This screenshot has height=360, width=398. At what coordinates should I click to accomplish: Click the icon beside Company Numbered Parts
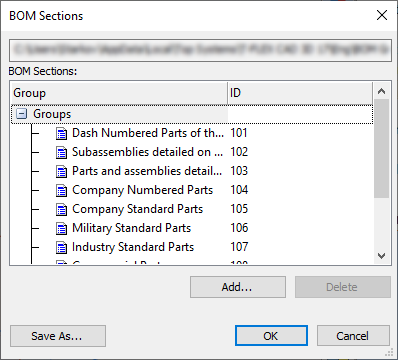coord(61,190)
